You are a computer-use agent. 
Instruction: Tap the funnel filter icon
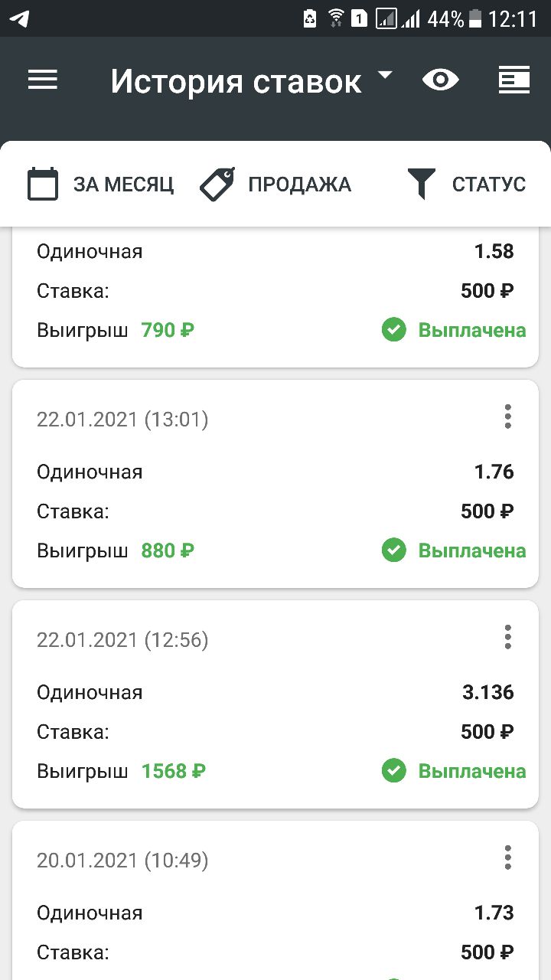[x=422, y=185]
